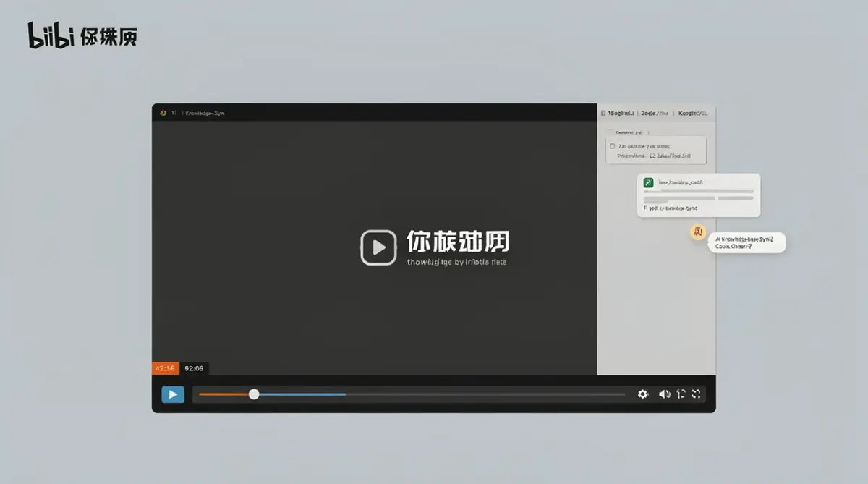This screenshot has width=868, height=484.
Task: Seek within the blue buffered progress section
Action: 302,394
